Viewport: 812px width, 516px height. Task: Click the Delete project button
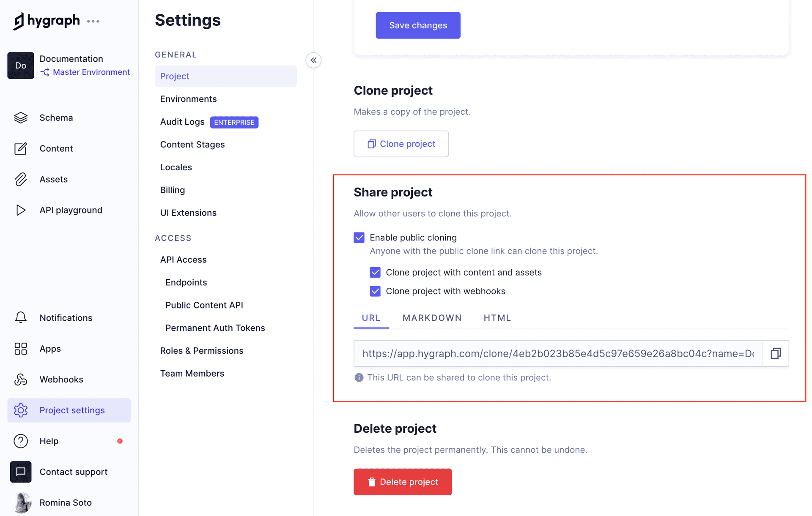(x=403, y=482)
